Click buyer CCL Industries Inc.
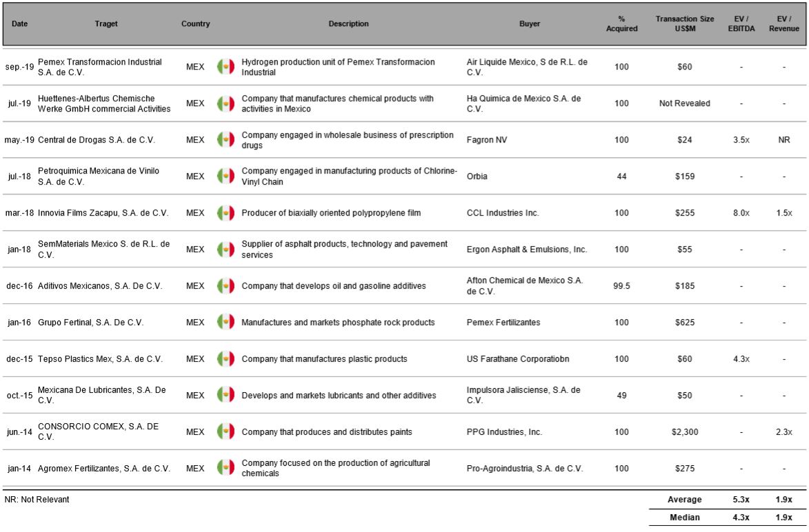This screenshot has width=809, height=532. tap(503, 213)
